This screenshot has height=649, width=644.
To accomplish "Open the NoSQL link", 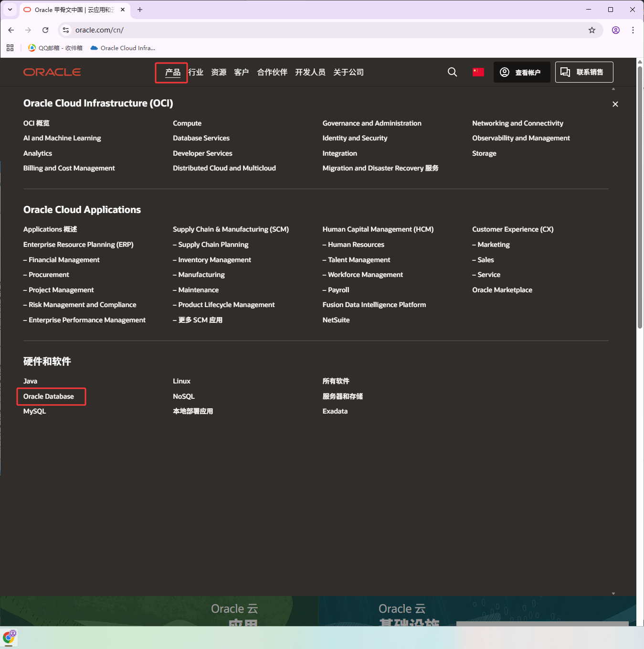I will point(184,396).
